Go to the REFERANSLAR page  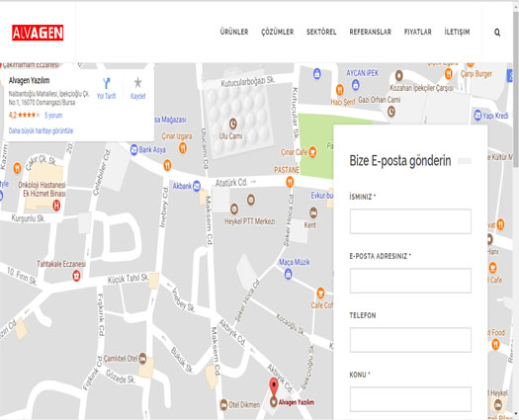tap(371, 32)
